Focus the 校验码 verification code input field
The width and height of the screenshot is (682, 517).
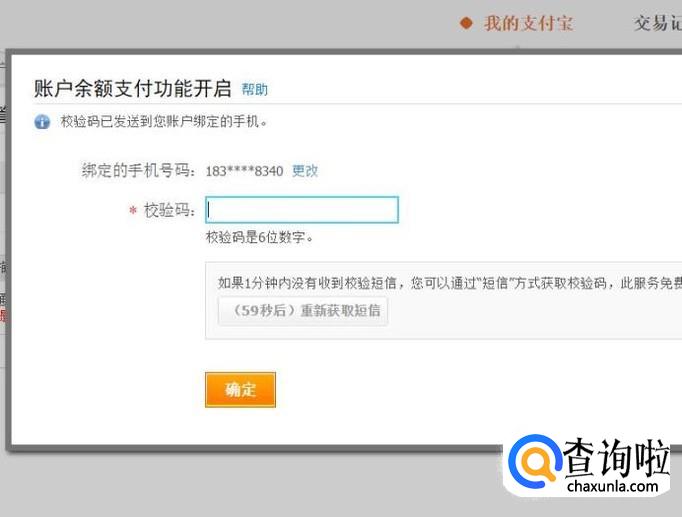302,210
